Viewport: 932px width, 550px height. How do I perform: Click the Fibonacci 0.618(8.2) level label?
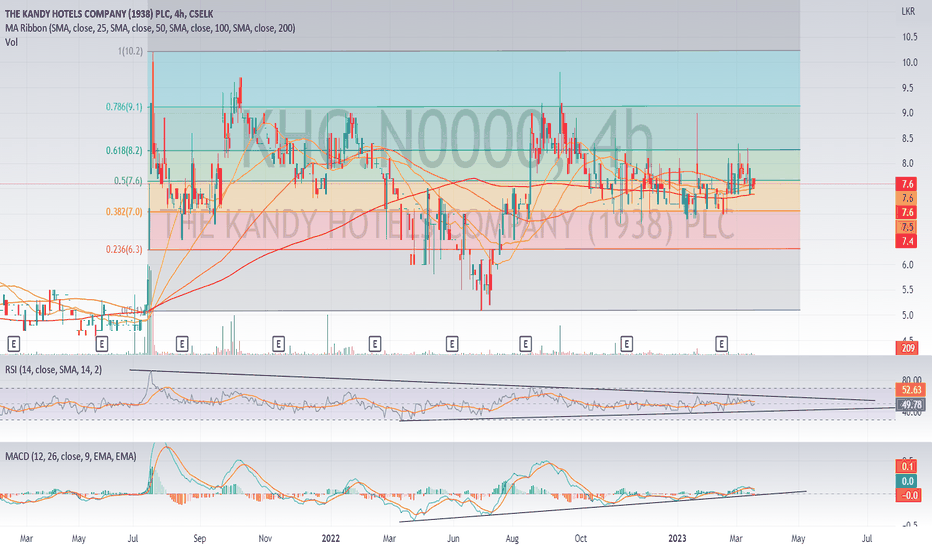tap(124, 150)
